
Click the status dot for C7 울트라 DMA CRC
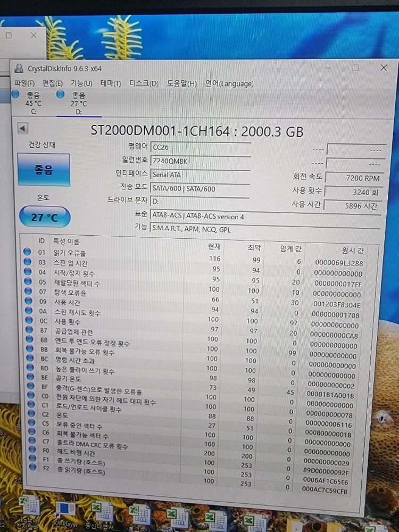click(32, 440)
